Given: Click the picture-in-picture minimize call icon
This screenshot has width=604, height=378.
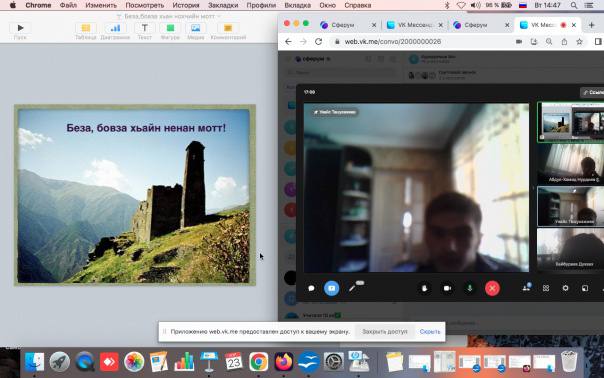Looking at the screenshot, I should [585, 288].
